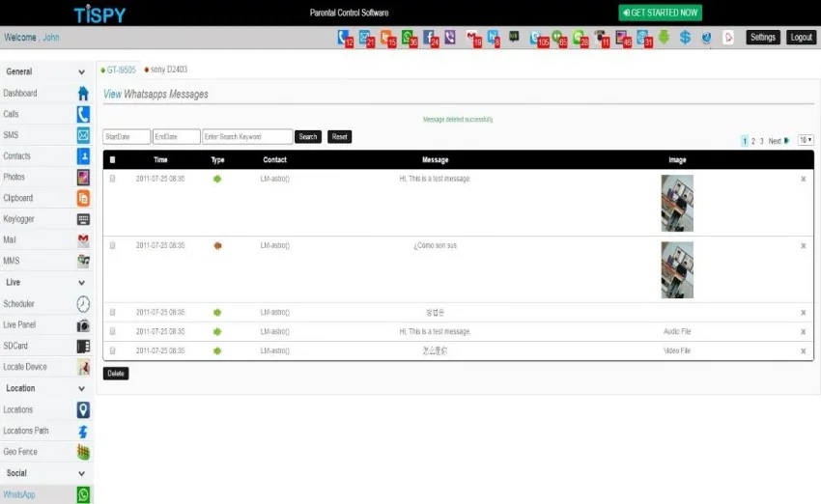The width and height of the screenshot is (821, 504).
Task: Click the Enter Search Keyword field
Action: 247,136
